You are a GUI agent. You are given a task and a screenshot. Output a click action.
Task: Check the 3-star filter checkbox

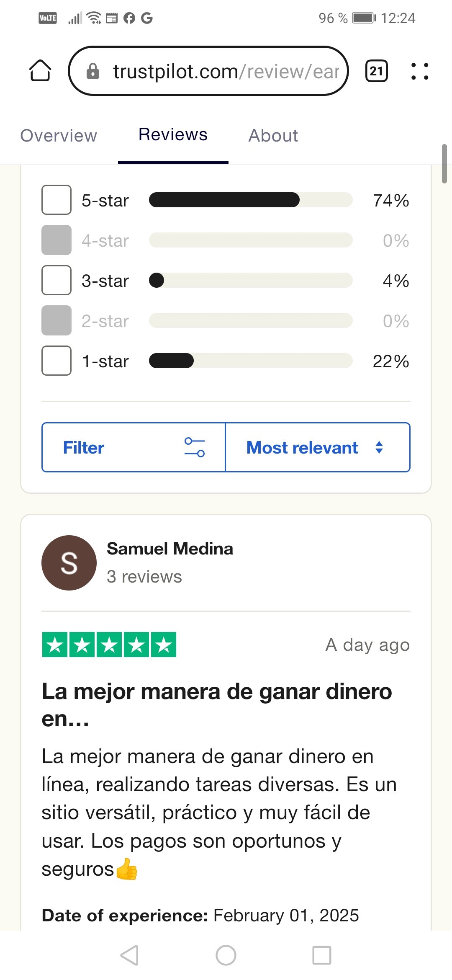pyautogui.click(x=56, y=280)
